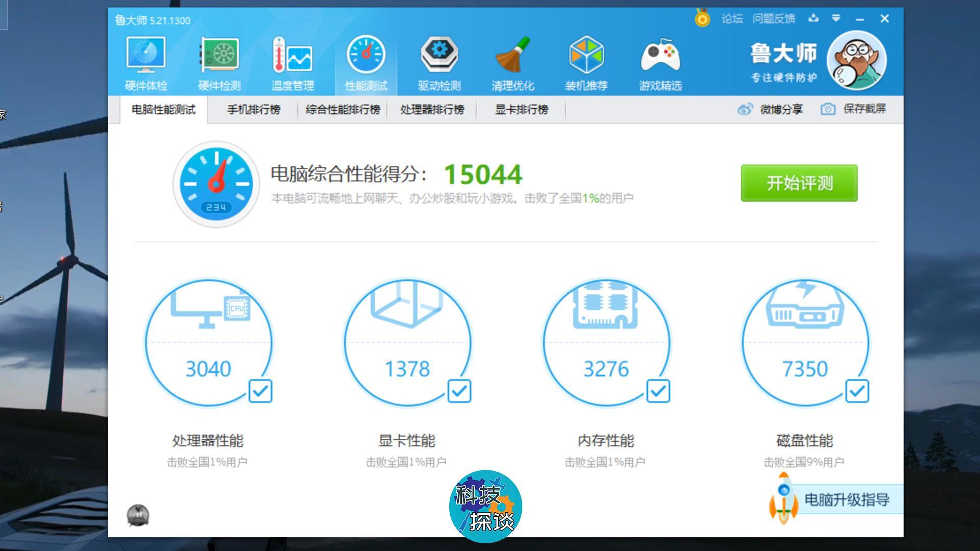Viewport: 980px width, 551px height.
Task: Open the 问题反馈 feedback link
Action: tap(773, 19)
